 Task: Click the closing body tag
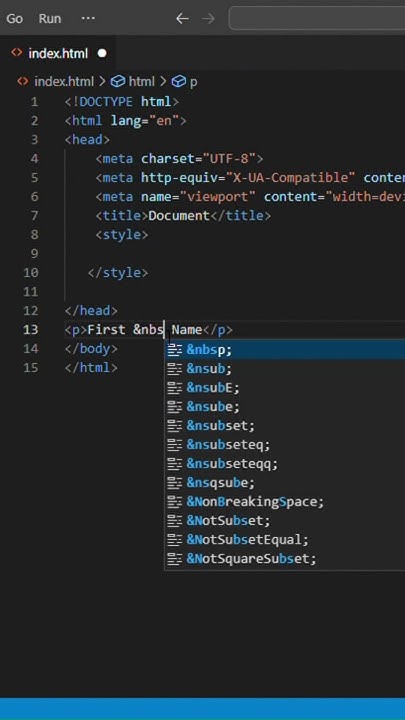(91, 349)
